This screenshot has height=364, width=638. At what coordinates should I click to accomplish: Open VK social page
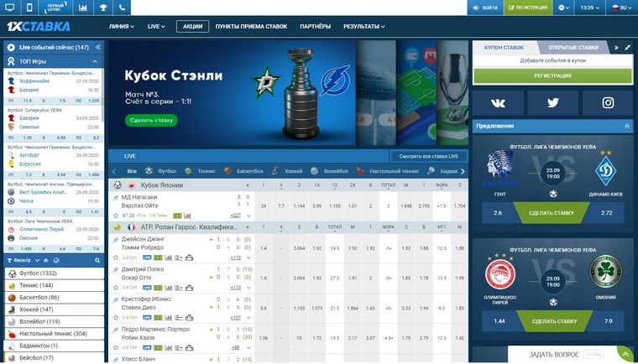coord(498,103)
